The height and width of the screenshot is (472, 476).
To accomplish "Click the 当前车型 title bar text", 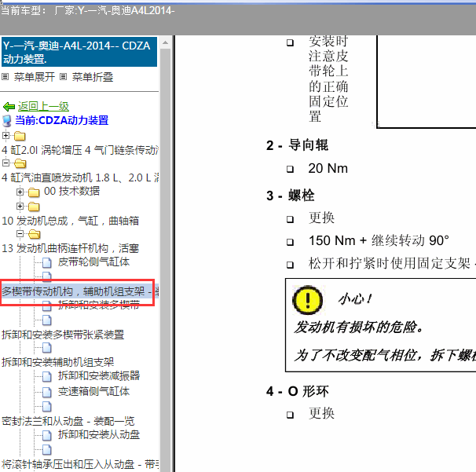I will coord(87,11).
